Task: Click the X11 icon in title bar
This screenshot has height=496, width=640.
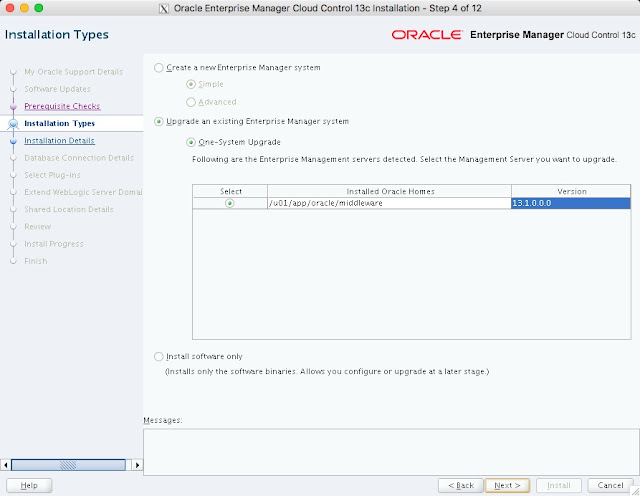Action: pos(164,8)
